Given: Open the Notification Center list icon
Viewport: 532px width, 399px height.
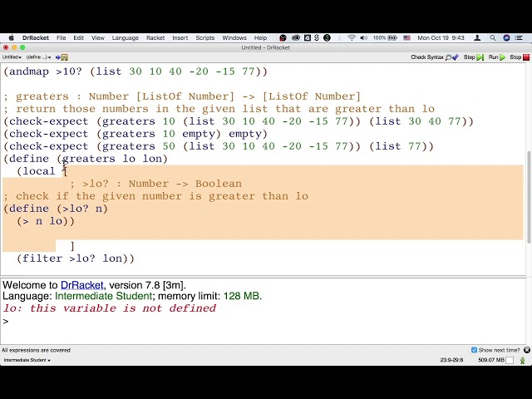Looking at the screenshot, I should pos(519,37).
